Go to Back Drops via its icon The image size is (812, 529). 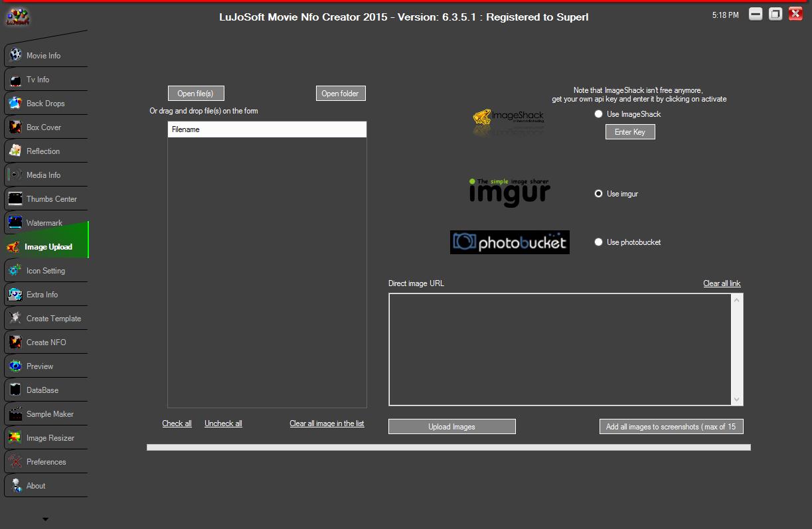(15, 104)
